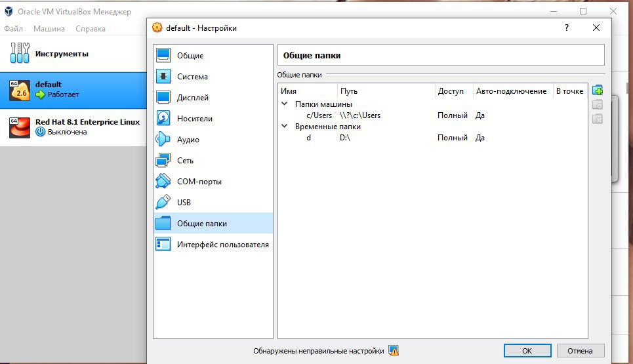Click Обнаружены неправильные настройки text
This screenshot has height=364, width=633.
tap(319, 351)
